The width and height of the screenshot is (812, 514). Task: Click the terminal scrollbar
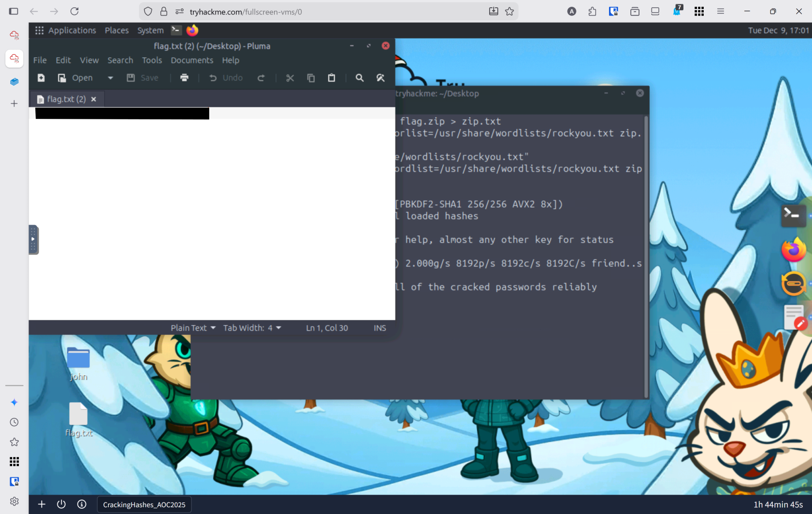point(646,256)
